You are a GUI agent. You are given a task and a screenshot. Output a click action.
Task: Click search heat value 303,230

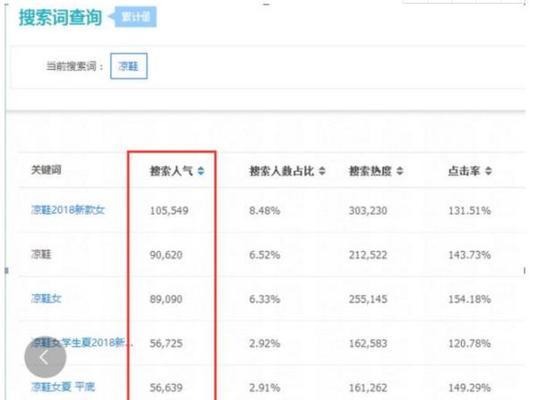(x=368, y=211)
